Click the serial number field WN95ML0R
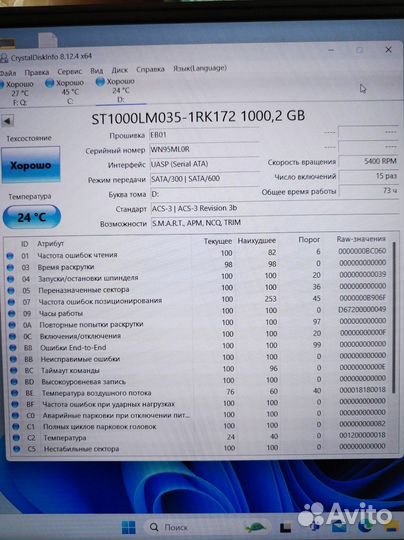 (x=204, y=149)
